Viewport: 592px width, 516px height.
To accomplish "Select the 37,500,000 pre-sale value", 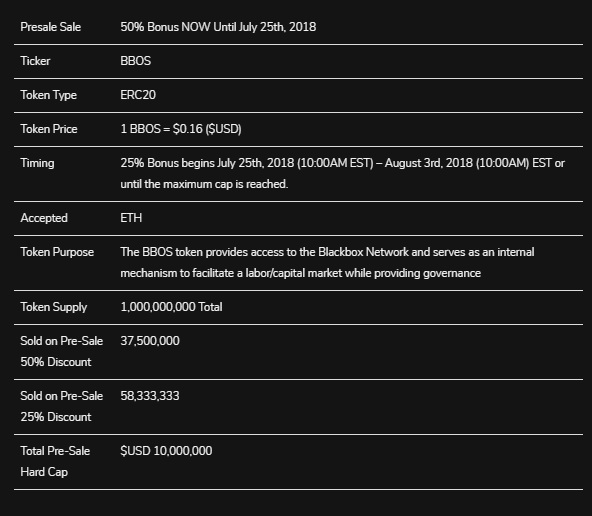I will (150, 341).
